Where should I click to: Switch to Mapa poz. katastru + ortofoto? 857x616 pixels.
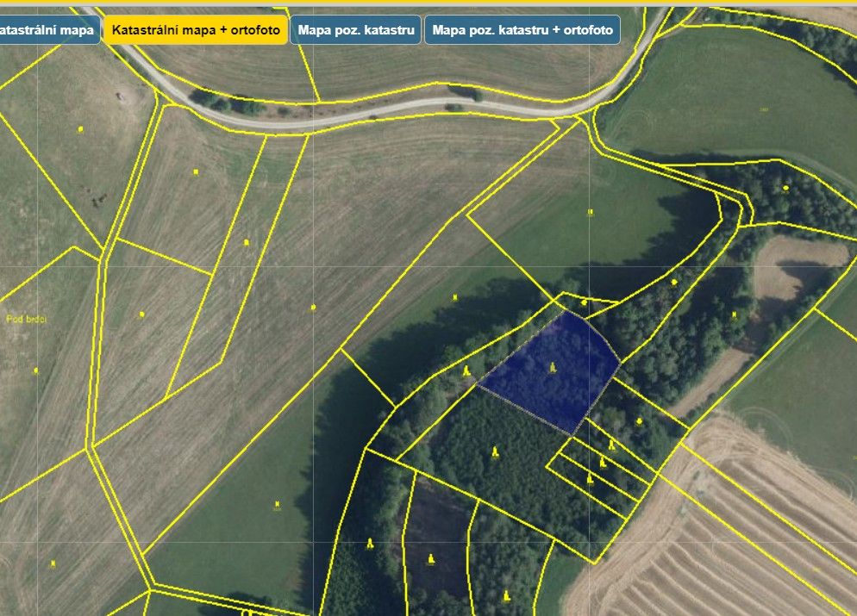point(522,30)
